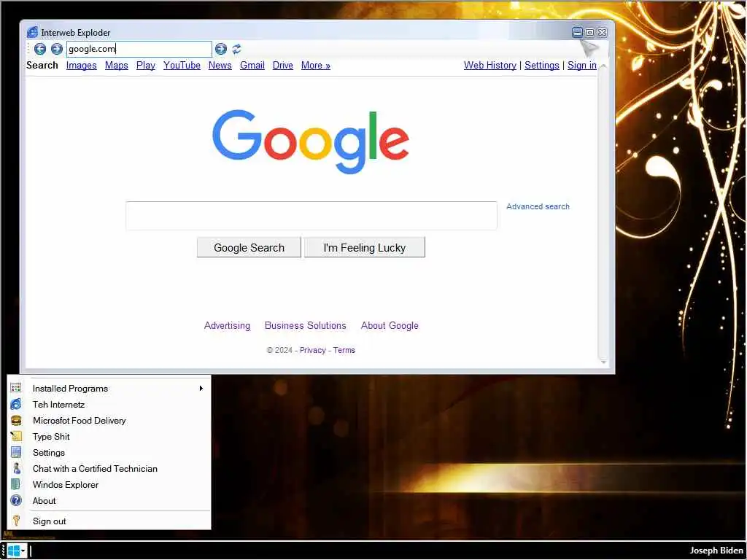This screenshot has height=560, width=747.
Task: Open the Terms footer link
Action: tap(344, 350)
